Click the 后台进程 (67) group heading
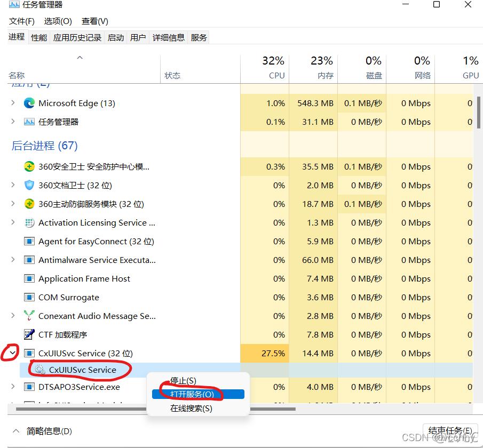The width and height of the screenshot is (483, 448). pos(45,146)
